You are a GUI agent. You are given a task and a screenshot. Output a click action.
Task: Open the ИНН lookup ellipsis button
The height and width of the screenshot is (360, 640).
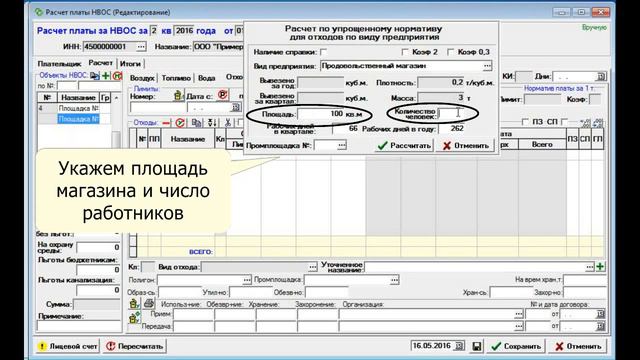pyautogui.click(x=141, y=47)
